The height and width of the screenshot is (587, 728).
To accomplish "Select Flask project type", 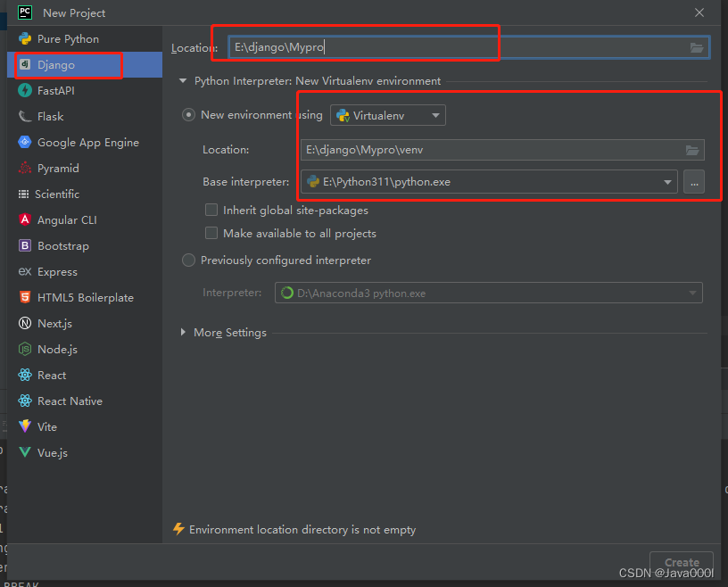I will click(85, 117).
